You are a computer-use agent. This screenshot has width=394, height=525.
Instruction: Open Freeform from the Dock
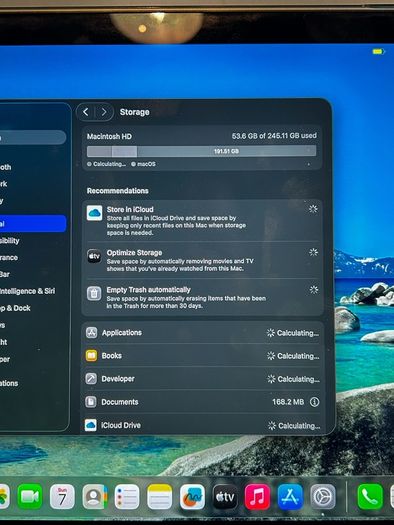[x=192, y=497]
